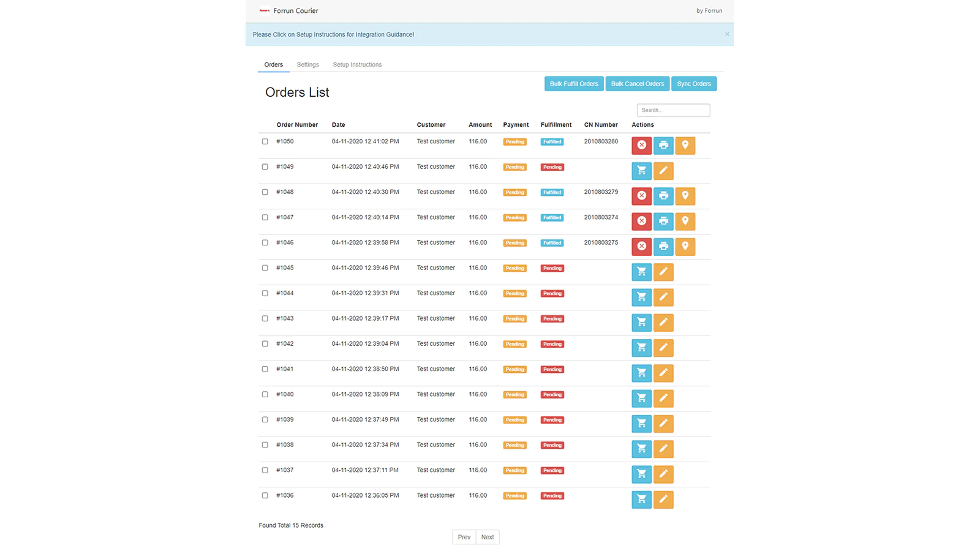Focus the order Search field

[673, 110]
